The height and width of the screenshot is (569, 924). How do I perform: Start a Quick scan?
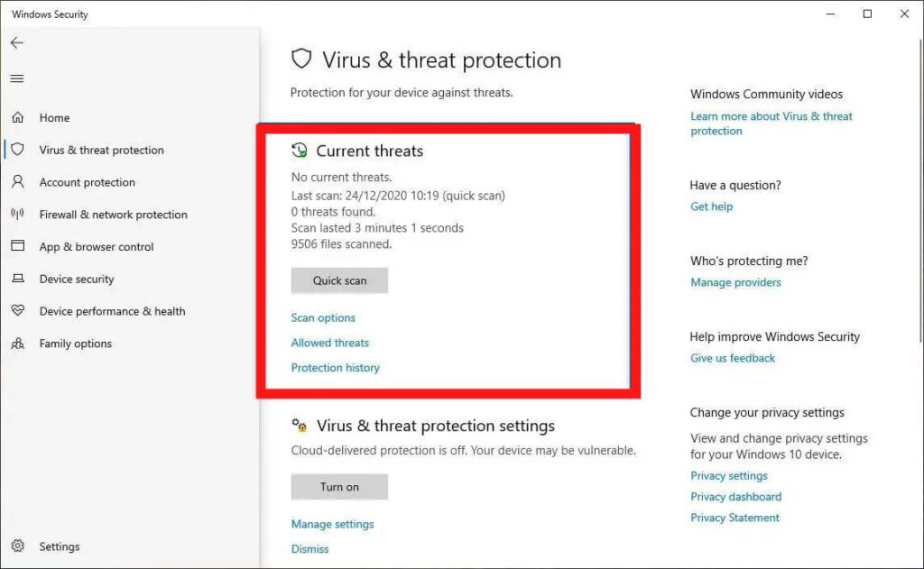pyautogui.click(x=339, y=280)
